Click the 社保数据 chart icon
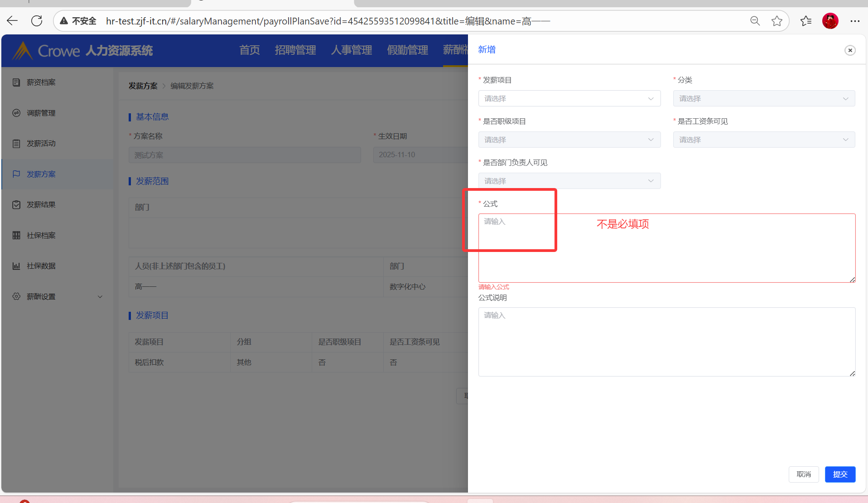Screen dimensions: 868x503 16,266
